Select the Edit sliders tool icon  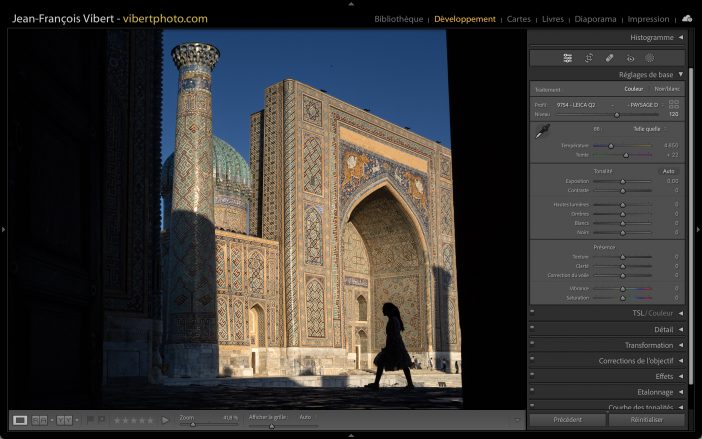(x=567, y=58)
